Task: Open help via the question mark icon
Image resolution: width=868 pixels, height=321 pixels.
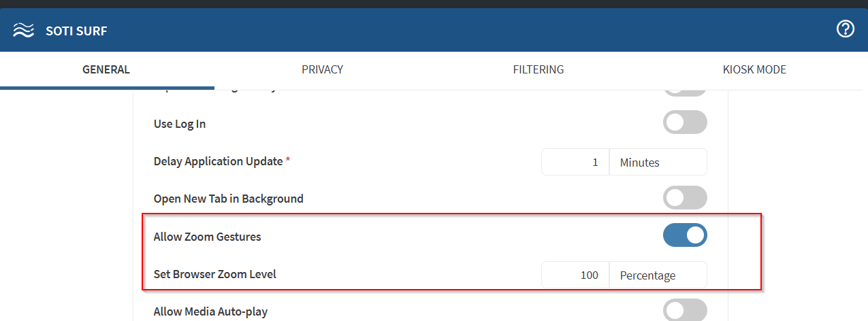Action: click(845, 29)
